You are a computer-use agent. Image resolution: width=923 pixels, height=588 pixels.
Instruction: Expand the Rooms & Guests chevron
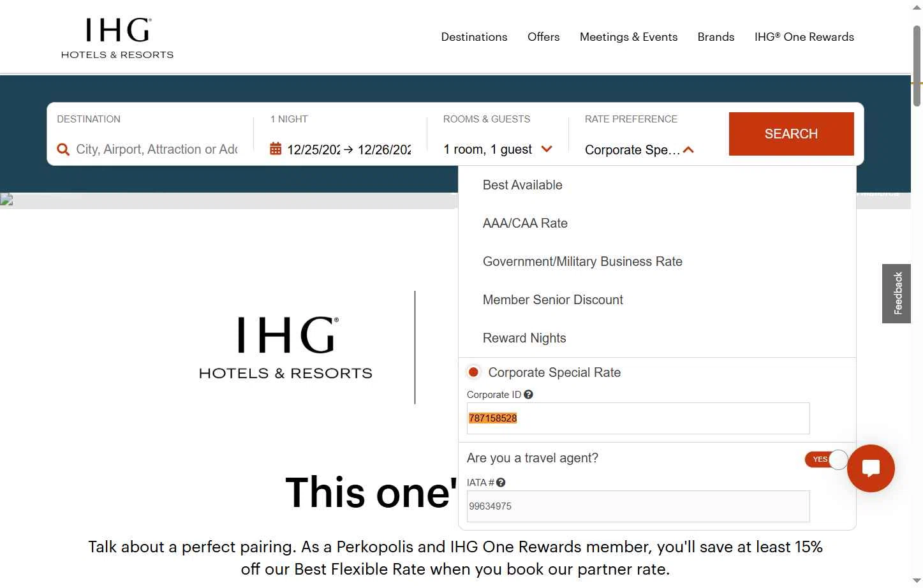point(547,149)
